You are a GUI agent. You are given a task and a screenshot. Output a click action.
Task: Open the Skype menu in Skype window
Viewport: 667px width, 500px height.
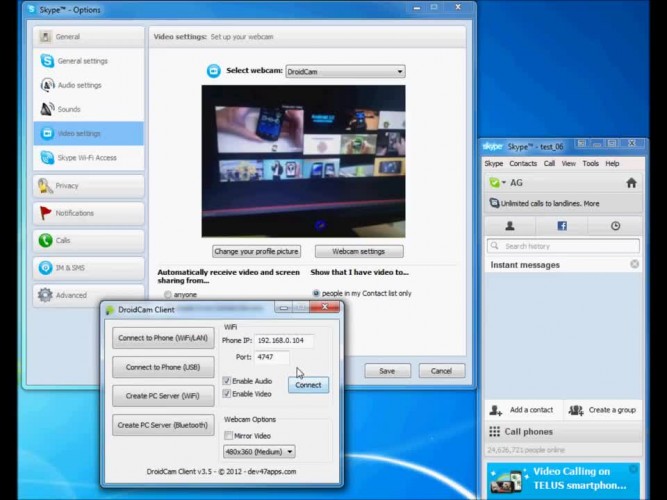pos(494,163)
